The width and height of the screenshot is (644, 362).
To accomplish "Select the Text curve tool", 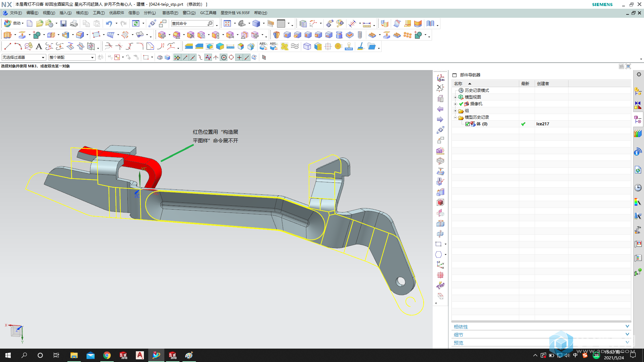I will point(39,46).
